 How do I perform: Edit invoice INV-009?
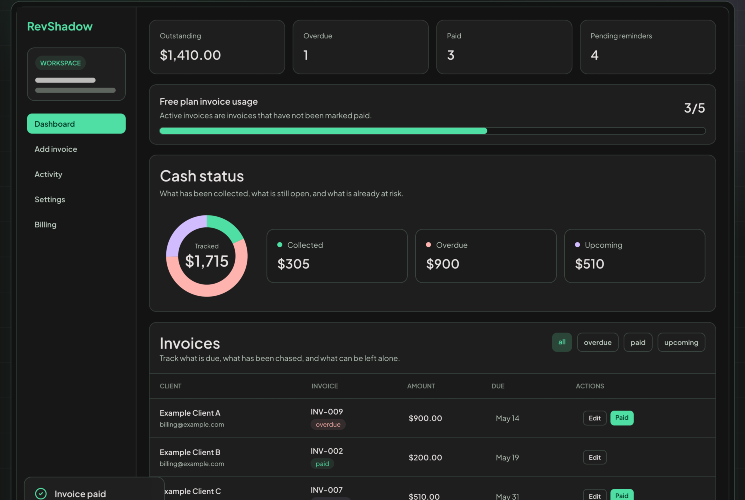(594, 418)
